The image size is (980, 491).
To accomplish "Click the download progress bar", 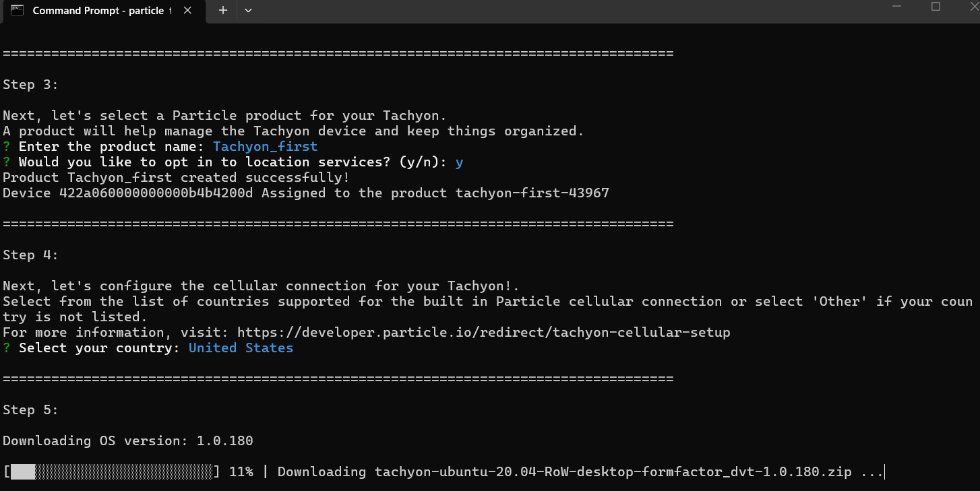I will [x=112, y=471].
